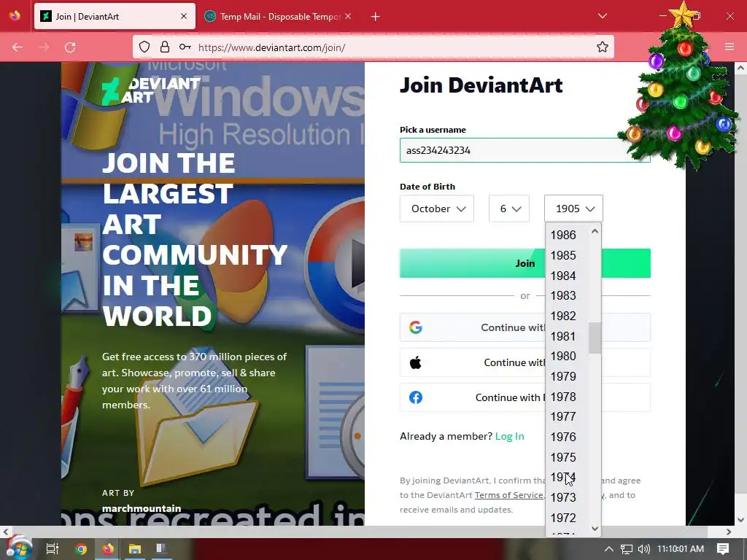Click the Firefox taskbar icon
This screenshot has height=560, width=747.
[x=108, y=549]
